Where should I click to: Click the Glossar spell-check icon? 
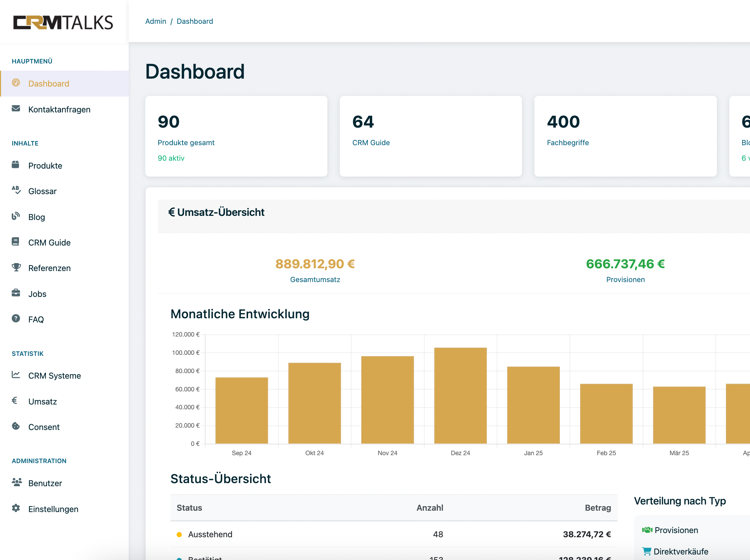tap(16, 190)
